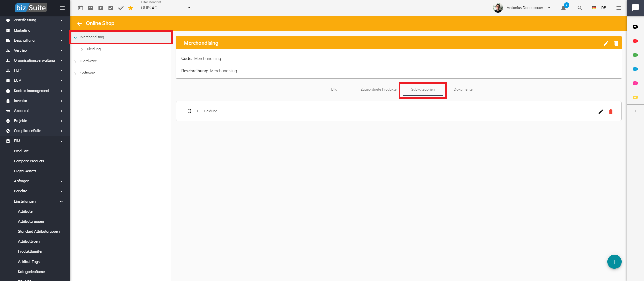
Task: Click the biz Suite logo
Action: tap(31, 8)
